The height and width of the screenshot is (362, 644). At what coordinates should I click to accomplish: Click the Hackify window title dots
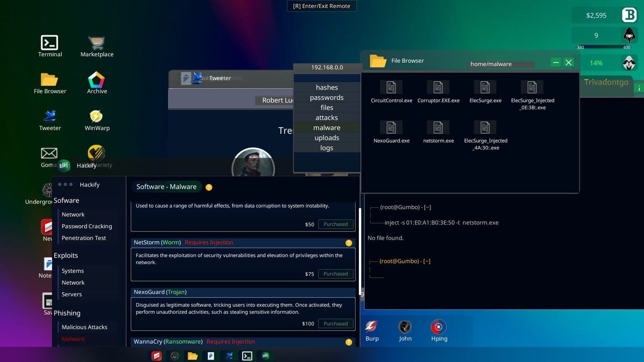pos(65,185)
